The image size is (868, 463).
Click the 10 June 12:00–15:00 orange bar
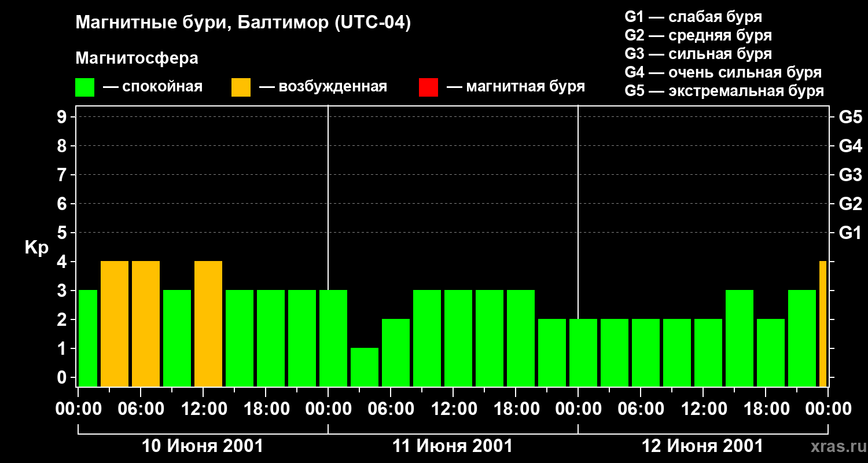tap(208, 324)
